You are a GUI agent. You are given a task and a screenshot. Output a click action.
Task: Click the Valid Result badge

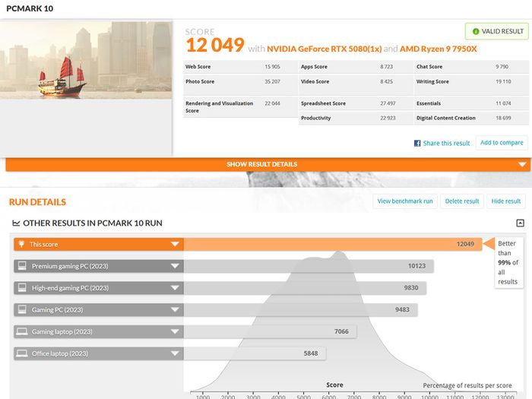tap(497, 32)
